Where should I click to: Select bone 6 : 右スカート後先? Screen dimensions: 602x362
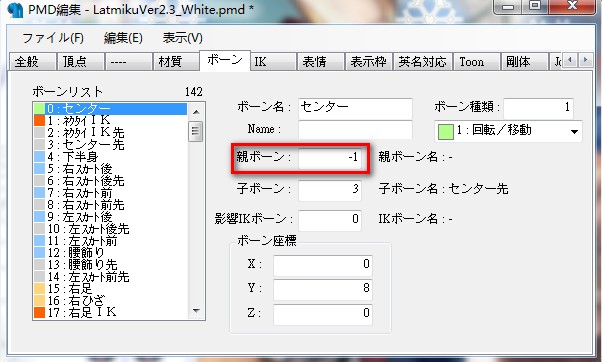[110, 180]
